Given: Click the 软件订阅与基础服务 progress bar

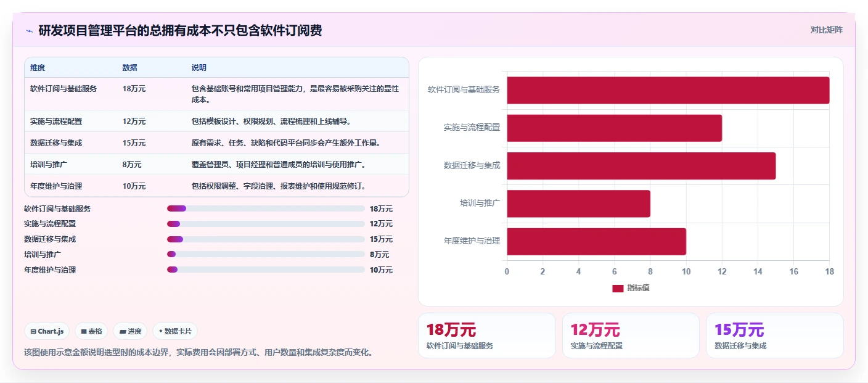Looking at the screenshot, I should (266, 208).
